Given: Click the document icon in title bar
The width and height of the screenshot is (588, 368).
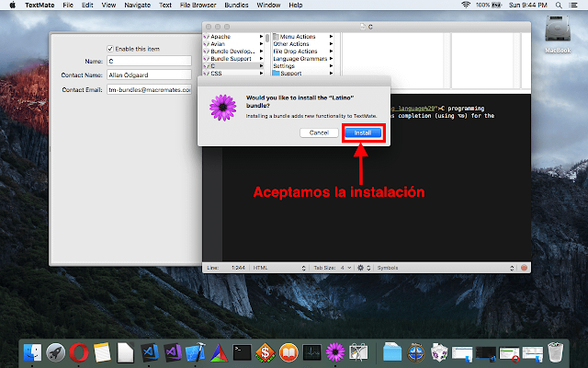Looking at the screenshot, I should tap(362, 27).
